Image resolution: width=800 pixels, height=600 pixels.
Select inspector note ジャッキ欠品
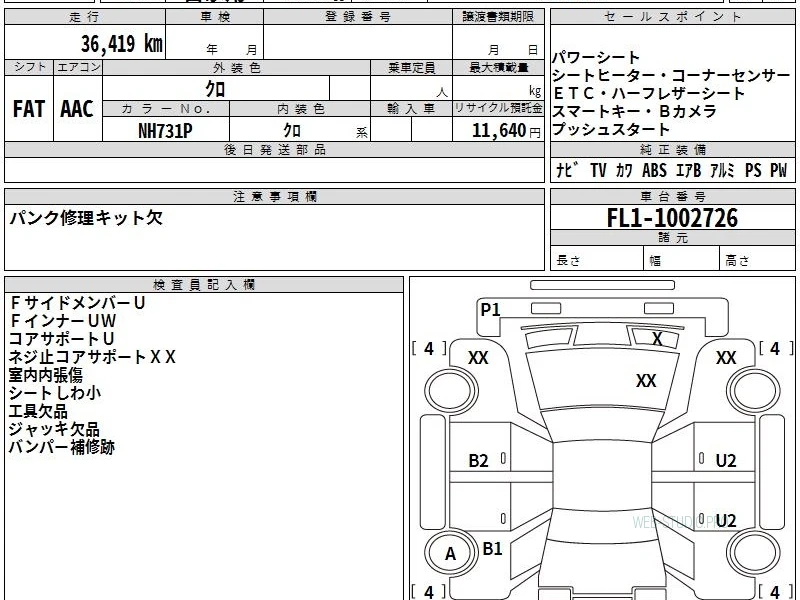(54, 429)
